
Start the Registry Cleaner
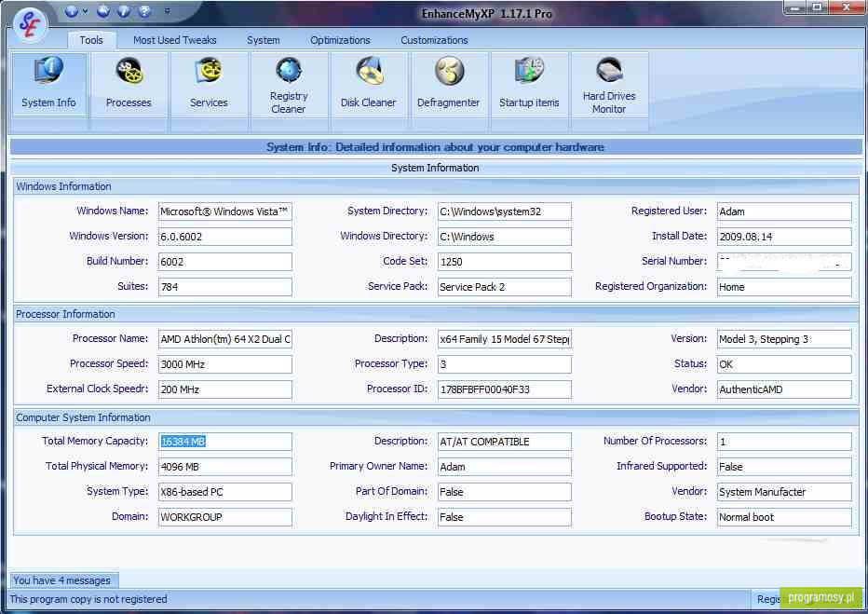tap(289, 85)
